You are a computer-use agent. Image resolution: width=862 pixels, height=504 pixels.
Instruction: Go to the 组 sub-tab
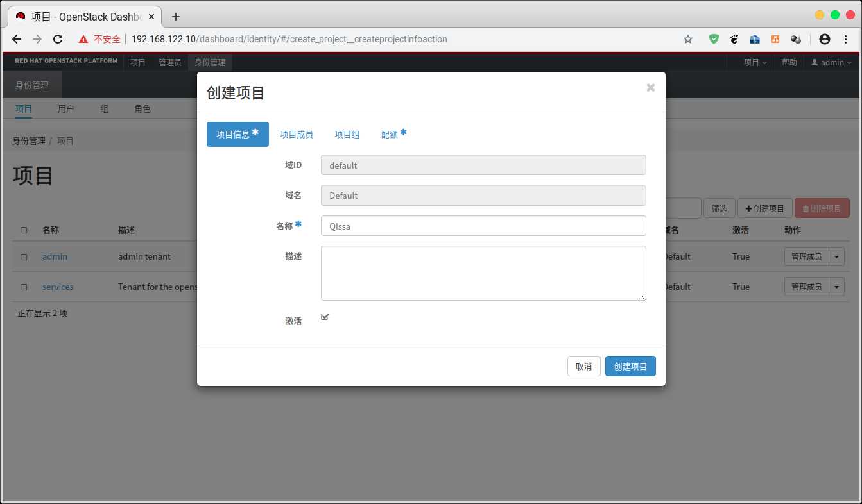click(104, 109)
